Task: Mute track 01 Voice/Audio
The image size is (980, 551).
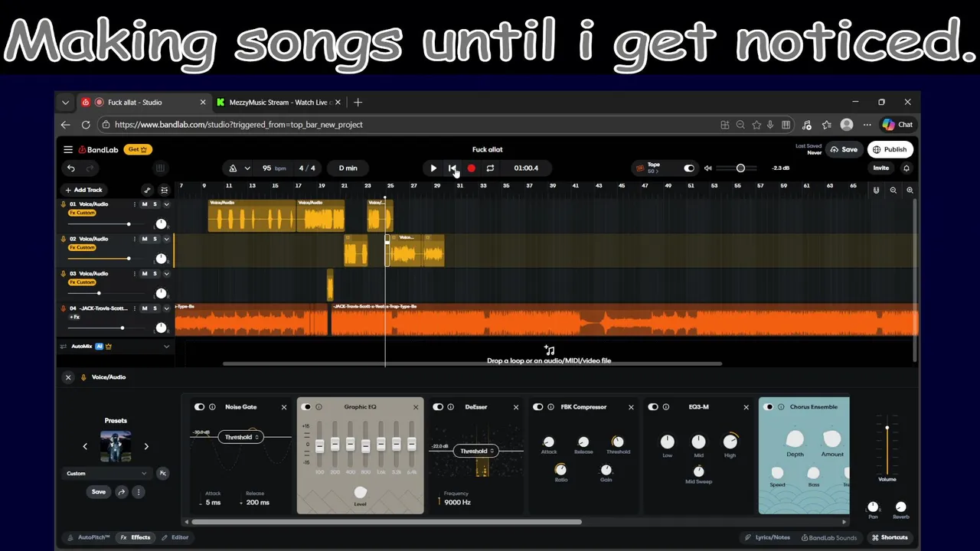Action: pos(145,204)
